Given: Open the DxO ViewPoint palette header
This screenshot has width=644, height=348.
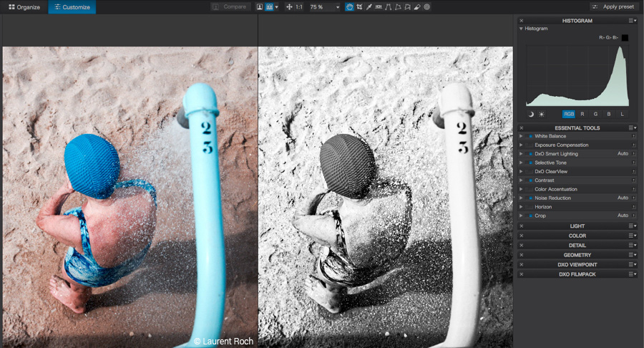Looking at the screenshot, I should click(x=577, y=265).
